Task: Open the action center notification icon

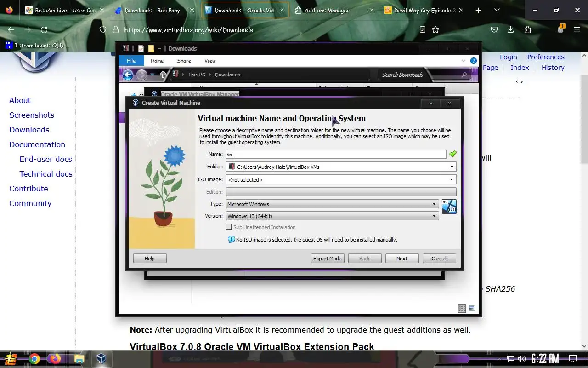Action: [x=573, y=359]
